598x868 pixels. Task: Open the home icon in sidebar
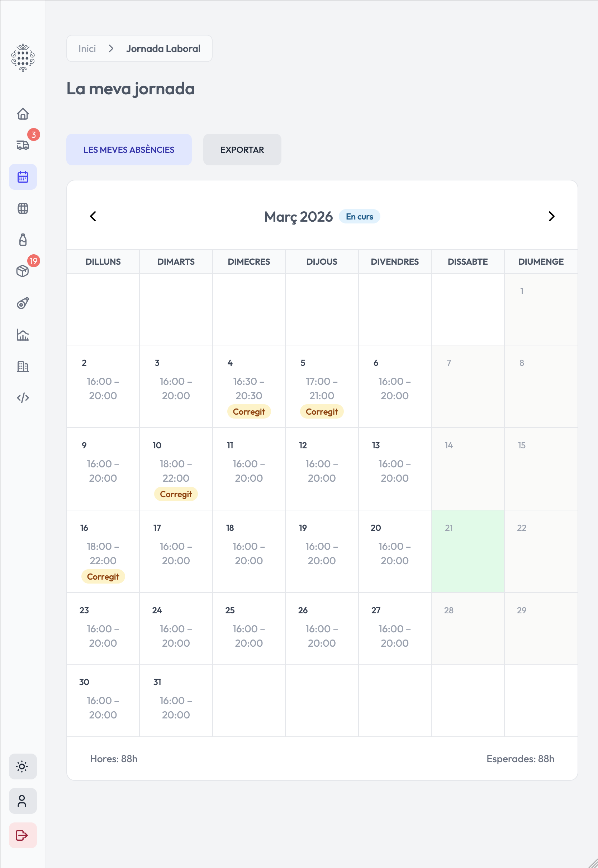pos(23,114)
